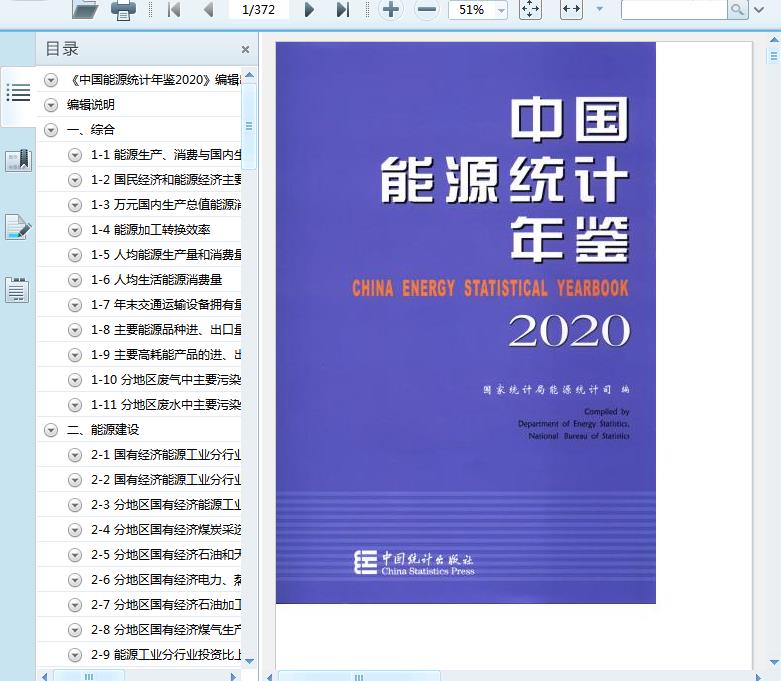Toggle expander beside 《中国能源统计年鉴2020》
This screenshot has width=781, height=681.
point(51,80)
